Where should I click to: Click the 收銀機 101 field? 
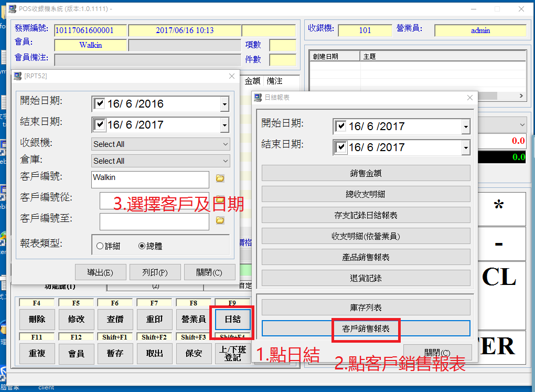coord(365,30)
